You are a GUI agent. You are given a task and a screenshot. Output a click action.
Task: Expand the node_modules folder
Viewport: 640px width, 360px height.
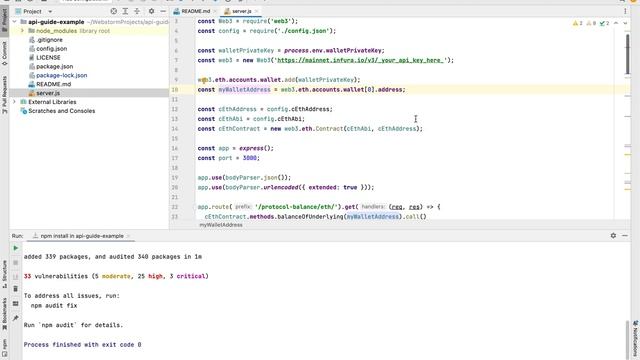click(22, 31)
